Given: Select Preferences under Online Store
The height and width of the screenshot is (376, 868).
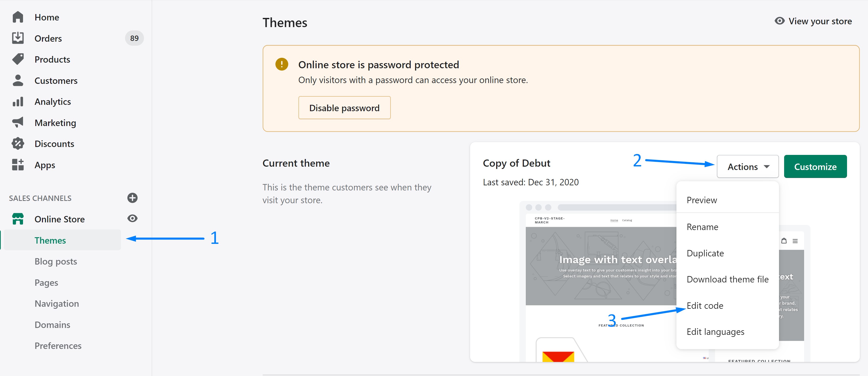Looking at the screenshot, I should [58, 346].
